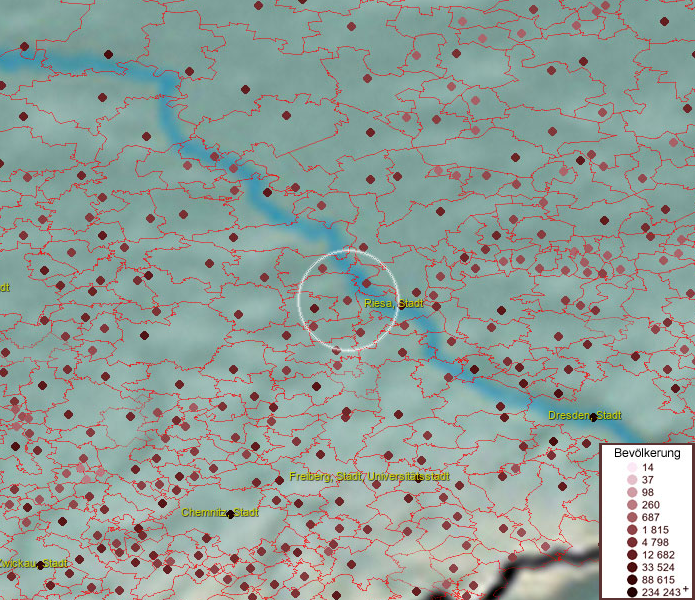The width and height of the screenshot is (695, 600).
Task: Click the 'Zwickau, Stadt' label at left edge
Action: coord(33,564)
